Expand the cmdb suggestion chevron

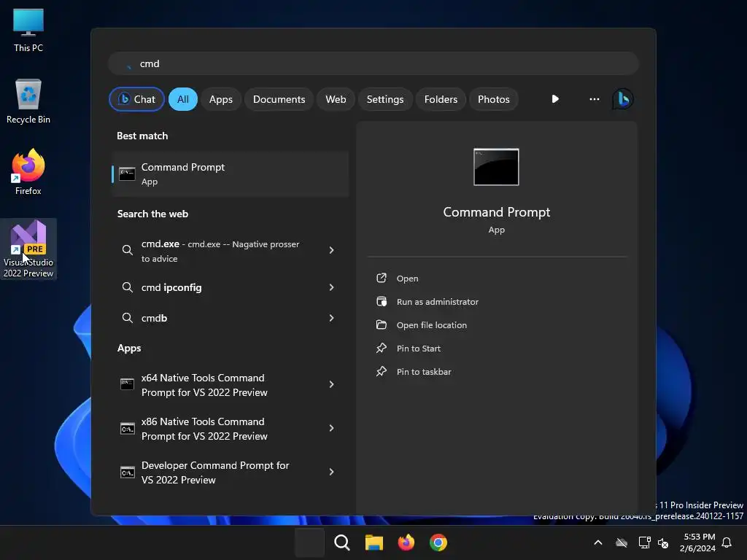click(x=332, y=318)
